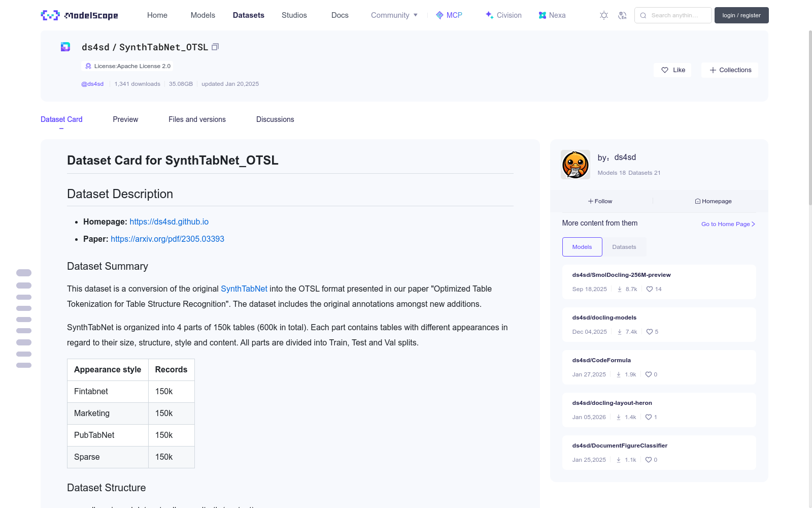This screenshot has height=508, width=812.
Task: Open the ds4sd/DocumentFigureClassifier model
Action: (x=620, y=446)
